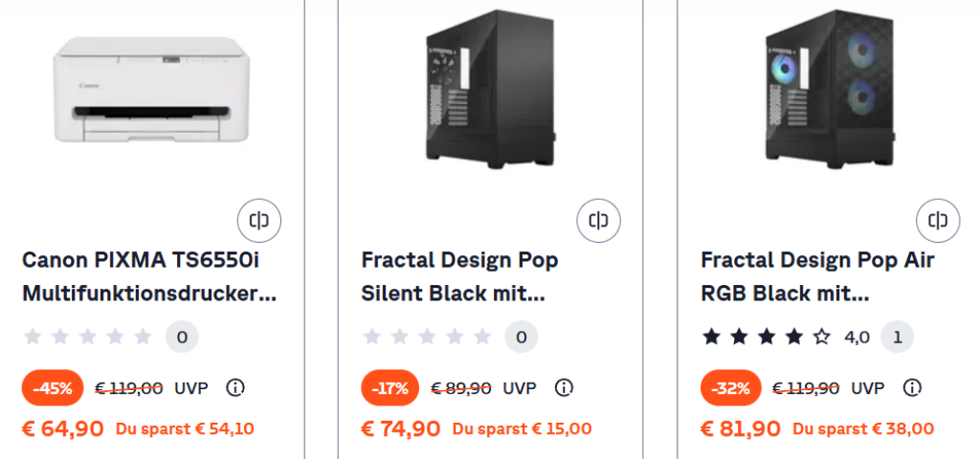Open Canon PIXMA TS6550i Multifunktionsdrucker title
980x459 pixels.
pyautogui.click(x=149, y=277)
